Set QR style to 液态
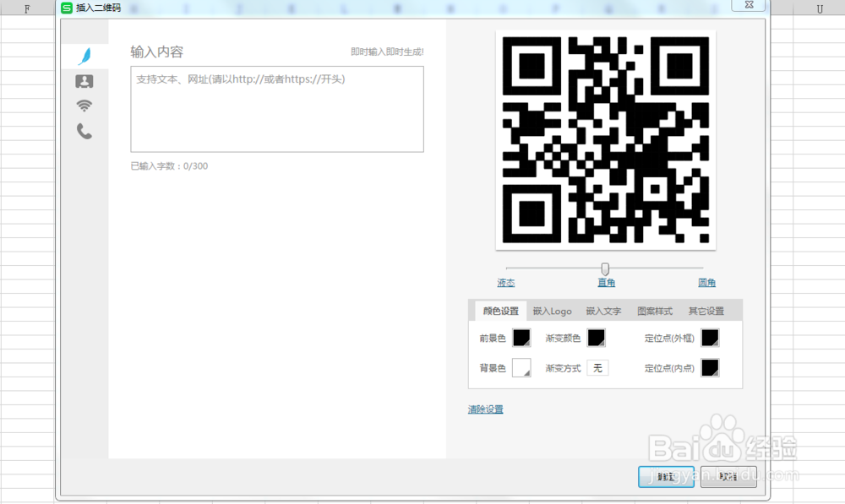Image resolution: width=845 pixels, height=504 pixels. [506, 283]
